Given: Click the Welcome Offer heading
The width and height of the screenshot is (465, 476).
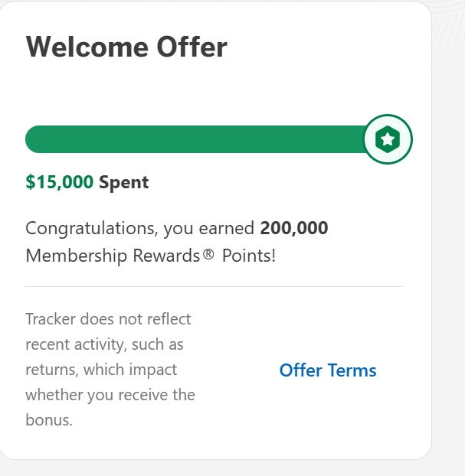Looking at the screenshot, I should point(126,47).
